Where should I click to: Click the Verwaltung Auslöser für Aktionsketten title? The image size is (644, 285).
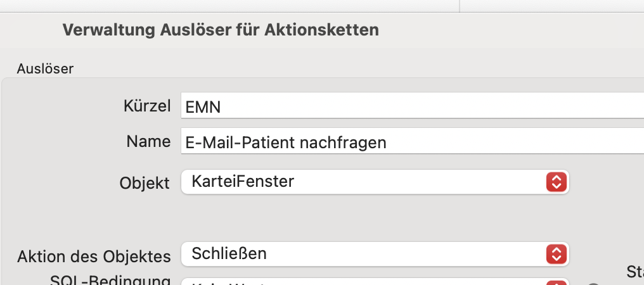tap(221, 30)
